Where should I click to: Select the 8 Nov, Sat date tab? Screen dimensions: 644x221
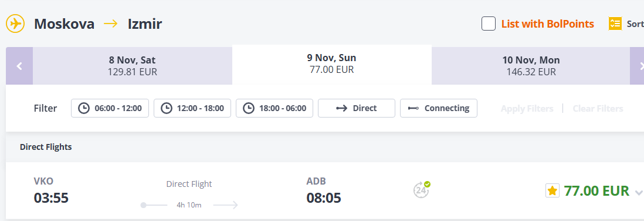tap(132, 66)
